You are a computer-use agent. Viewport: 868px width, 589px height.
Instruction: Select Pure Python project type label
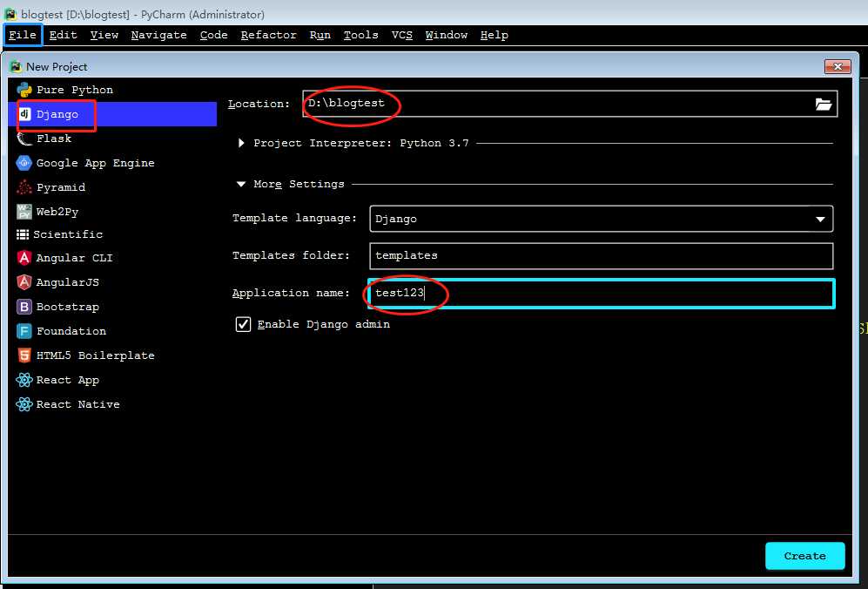[x=75, y=90]
